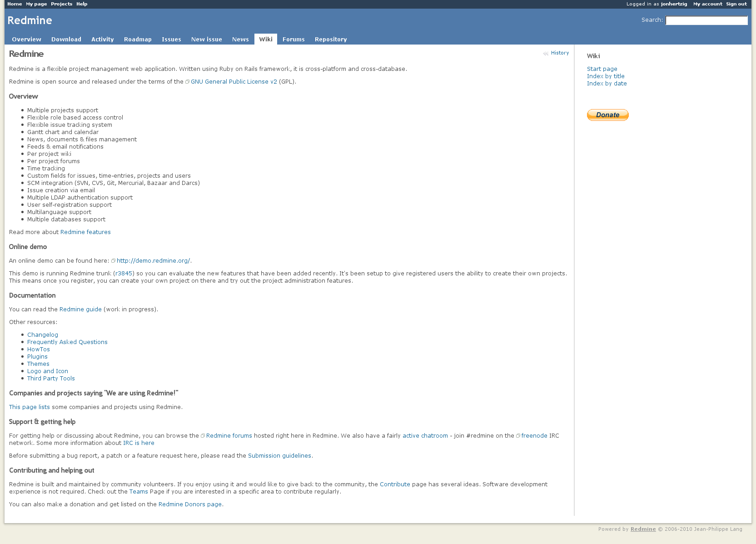Open the News tab

[x=240, y=40]
